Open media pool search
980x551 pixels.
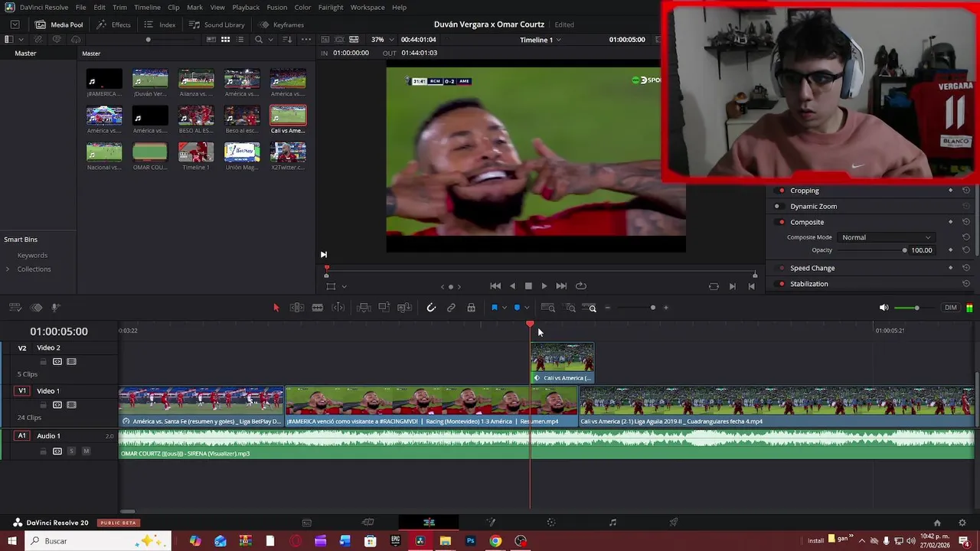[259, 39]
